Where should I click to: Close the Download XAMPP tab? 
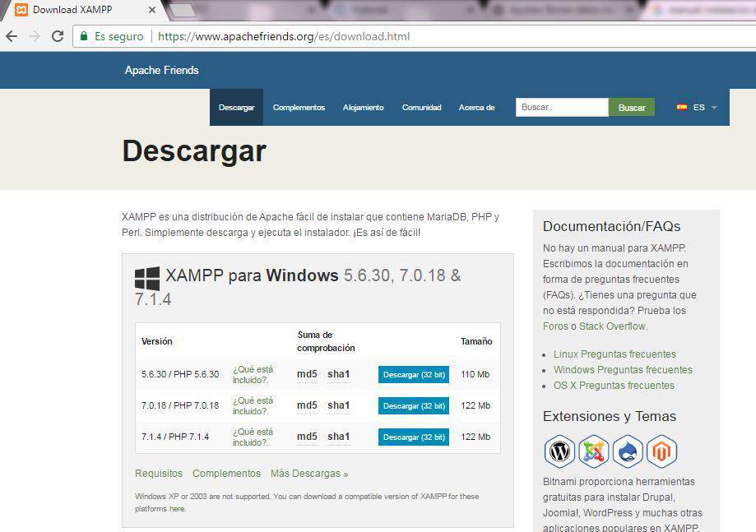152,10
